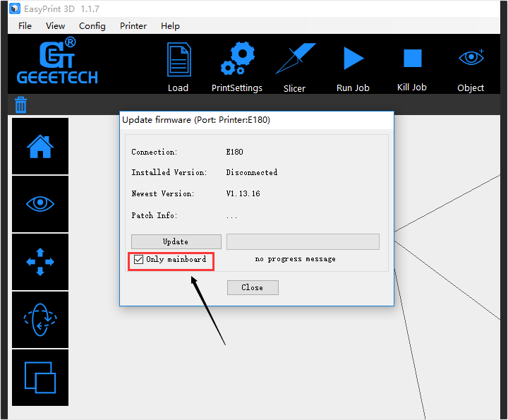
Task: Click the Geeetech logo
Action: (57, 61)
